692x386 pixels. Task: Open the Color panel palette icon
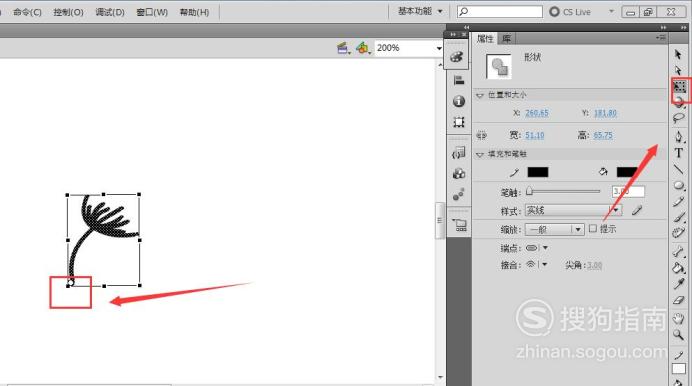tap(457, 56)
